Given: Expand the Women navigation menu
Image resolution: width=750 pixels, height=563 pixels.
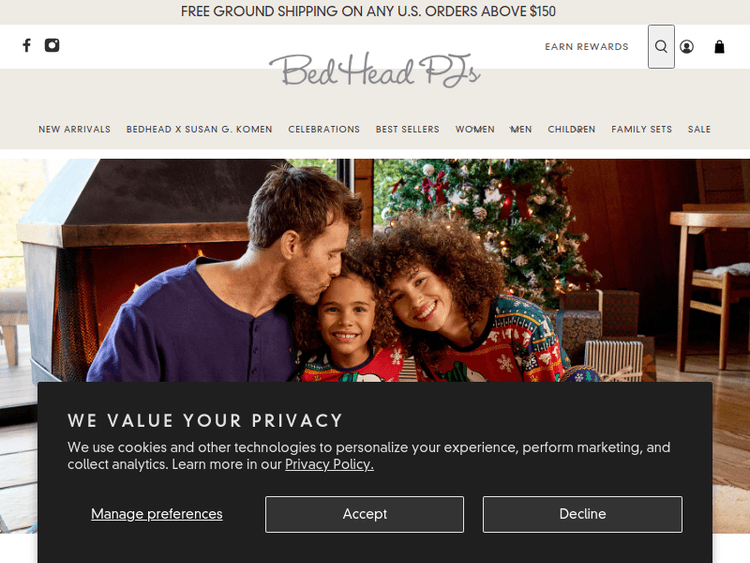Looking at the screenshot, I should pos(474,129).
